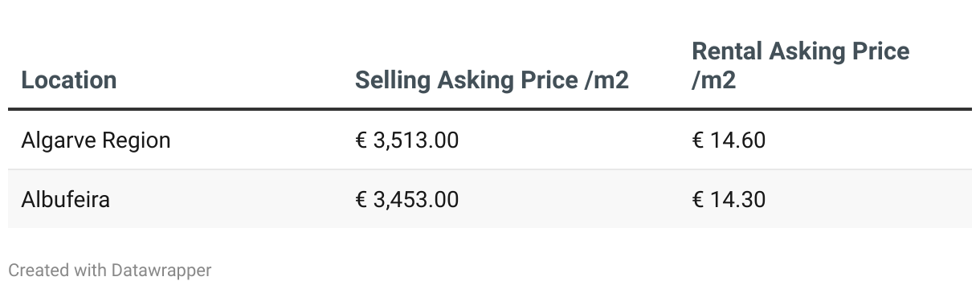Select the Rental Asking Price /m2 header
Screen dimensions: 980x289
[x=801, y=66]
